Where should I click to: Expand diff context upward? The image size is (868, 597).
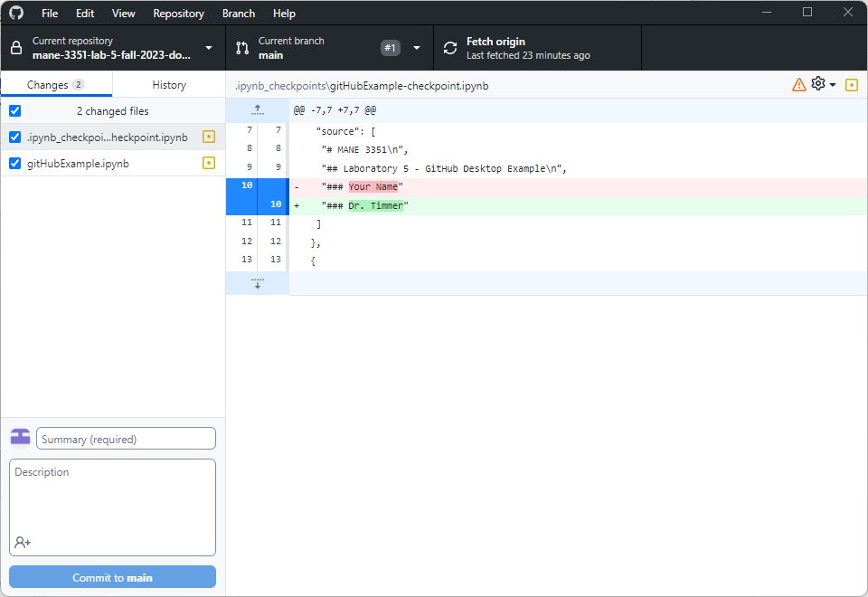(257, 109)
